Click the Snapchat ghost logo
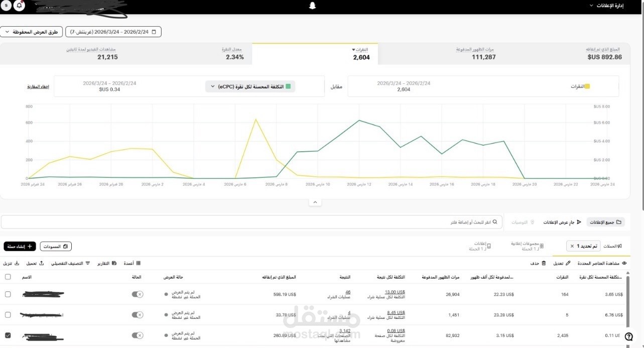644x348 pixels. click(313, 6)
